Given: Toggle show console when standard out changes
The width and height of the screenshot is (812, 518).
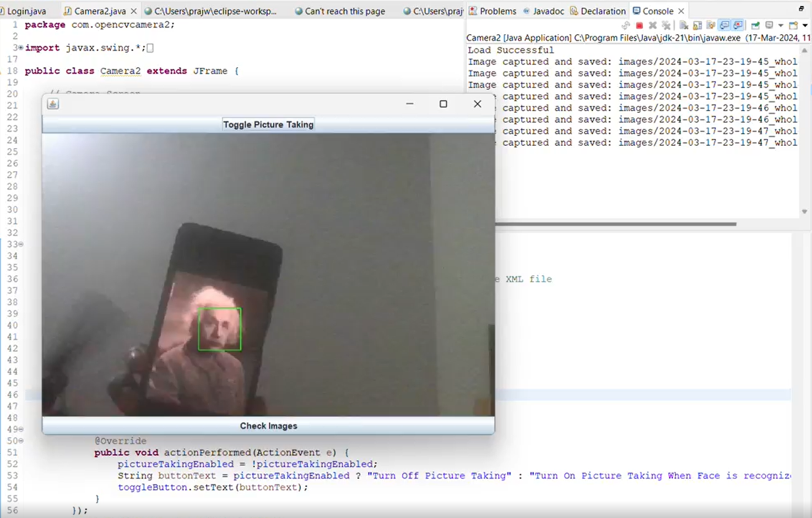Looking at the screenshot, I should pyautogui.click(x=724, y=25).
